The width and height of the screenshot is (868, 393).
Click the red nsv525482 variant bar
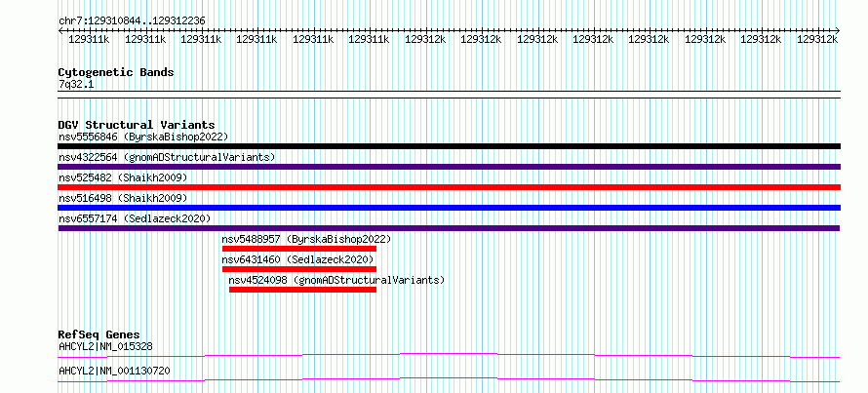[449, 187]
